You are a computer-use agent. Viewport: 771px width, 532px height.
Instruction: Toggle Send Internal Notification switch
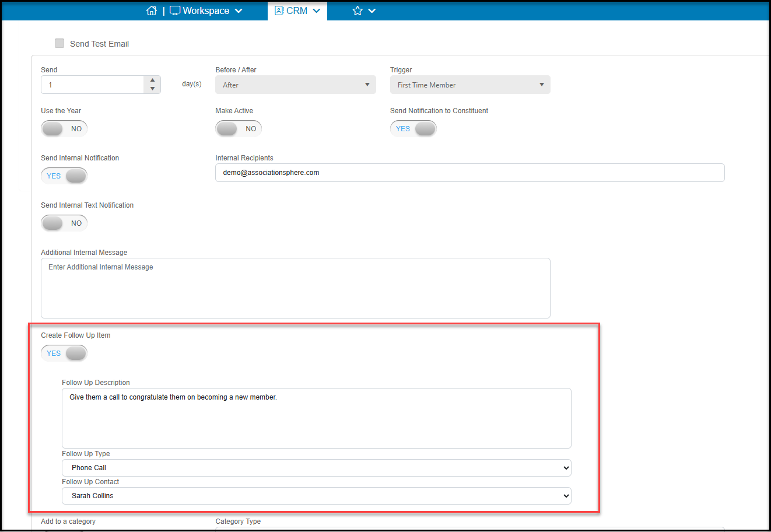tap(64, 176)
